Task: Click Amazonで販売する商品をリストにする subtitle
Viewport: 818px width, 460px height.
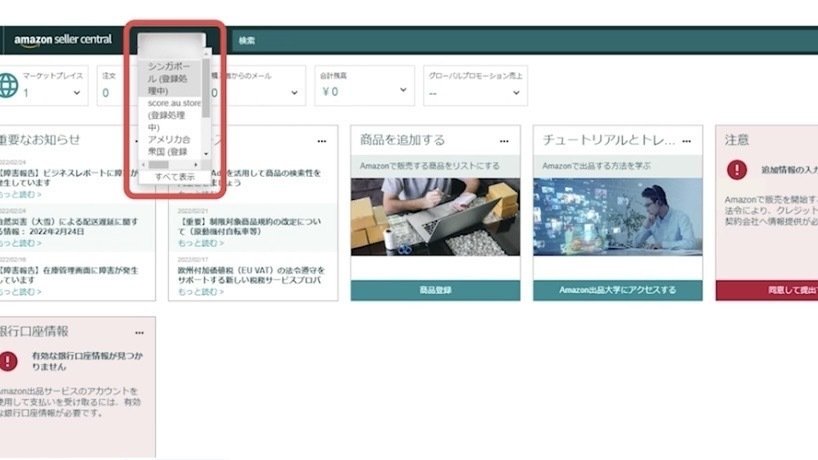Action: pos(429,166)
